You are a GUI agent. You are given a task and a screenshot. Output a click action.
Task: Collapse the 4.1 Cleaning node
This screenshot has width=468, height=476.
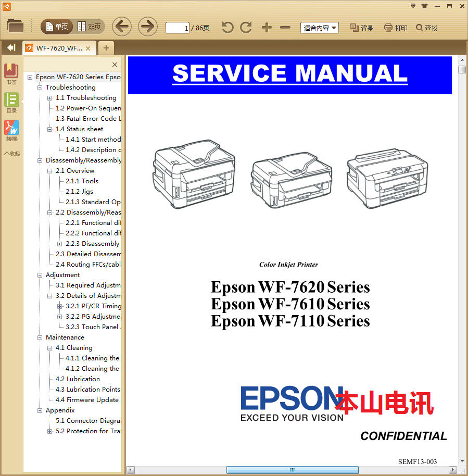click(50, 348)
